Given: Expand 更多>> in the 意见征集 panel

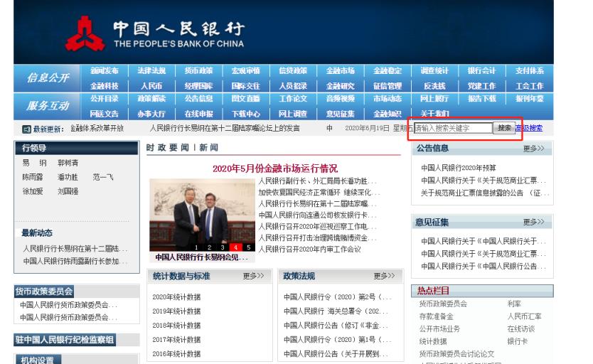Looking at the screenshot, I should click(533, 222).
